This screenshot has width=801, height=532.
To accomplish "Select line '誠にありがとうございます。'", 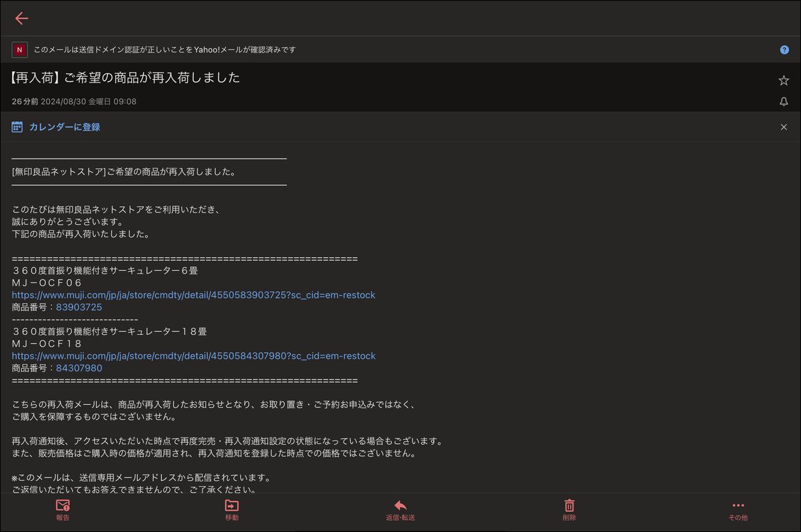I will click(x=67, y=222).
